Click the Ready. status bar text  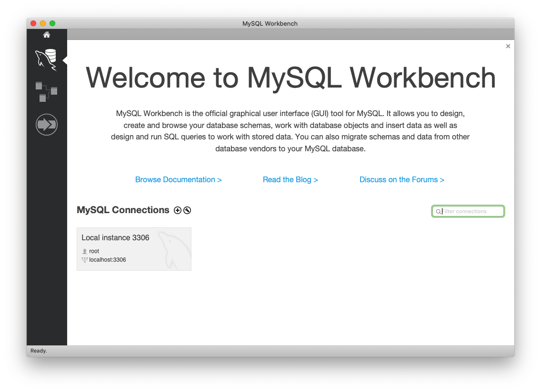[x=39, y=351]
